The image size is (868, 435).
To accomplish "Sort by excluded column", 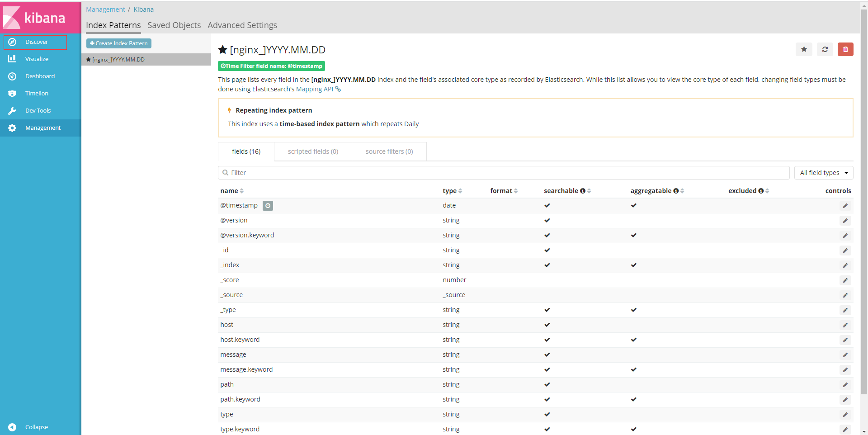I will click(x=767, y=191).
